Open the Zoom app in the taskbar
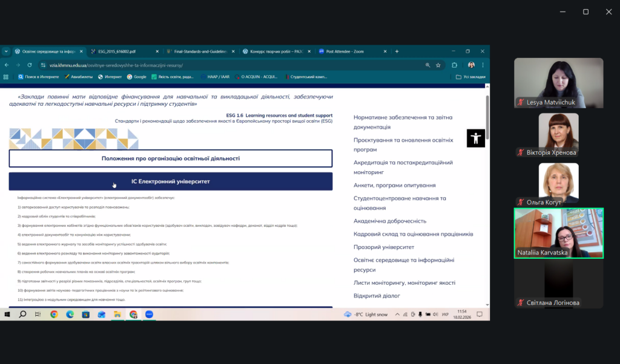The height and width of the screenshot is (364, 620). click(x=149, y=314)
